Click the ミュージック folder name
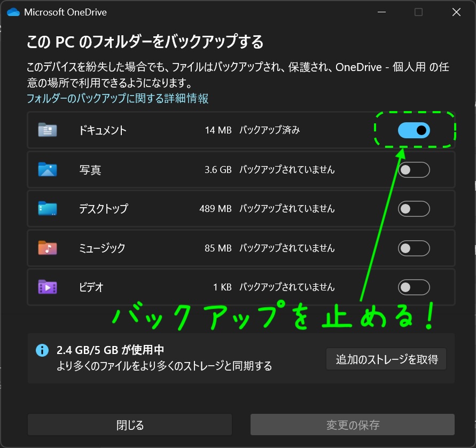Image resolution: width=476 pixels, height=448 pixels. [x=102, y=248]
